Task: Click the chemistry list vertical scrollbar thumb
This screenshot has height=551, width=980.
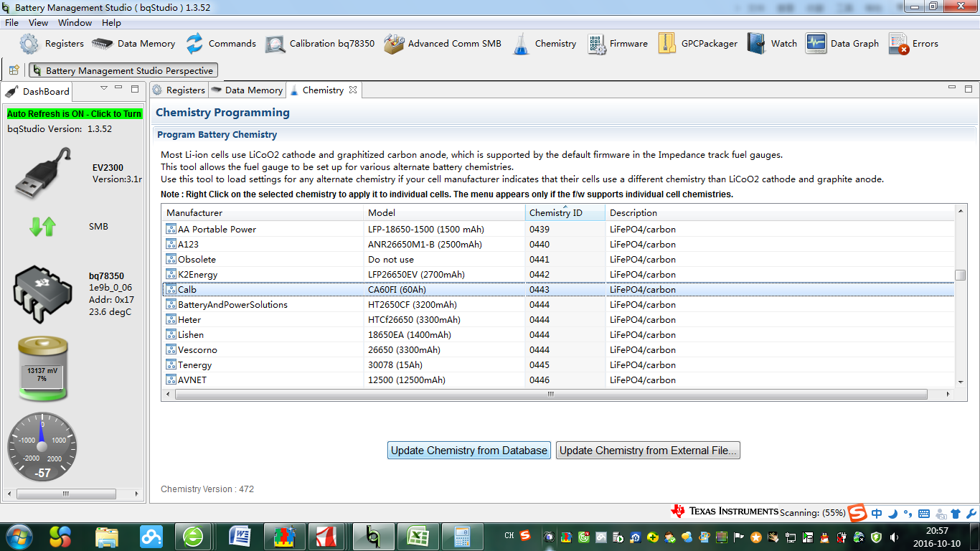Action: tap(960, 275)
